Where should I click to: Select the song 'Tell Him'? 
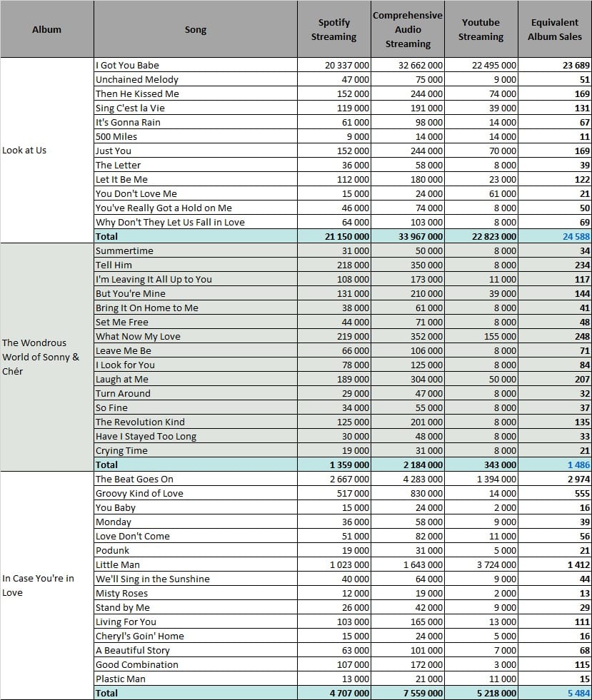[114, 265]
